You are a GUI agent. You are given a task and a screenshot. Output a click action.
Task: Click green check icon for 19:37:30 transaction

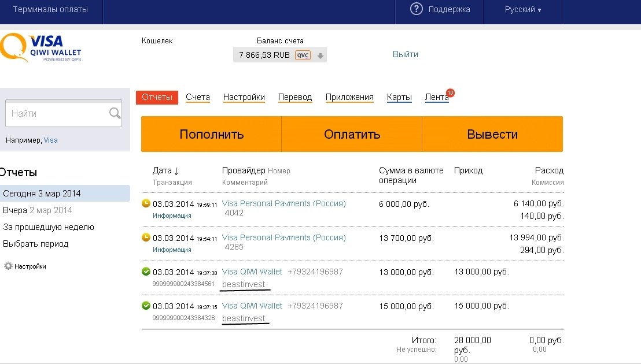pos(146,271)
